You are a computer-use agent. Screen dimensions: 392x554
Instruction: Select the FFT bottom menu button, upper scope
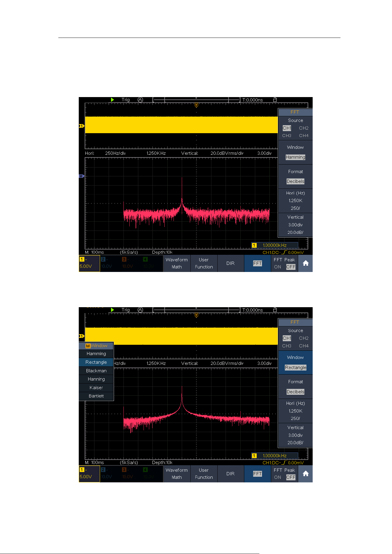click(257, 263)
